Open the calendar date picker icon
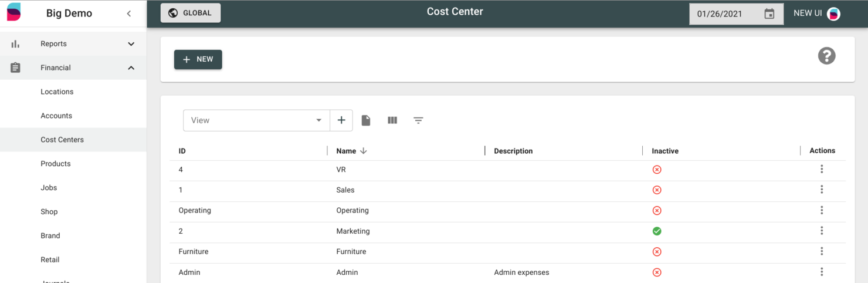This screenshot has height=283, width=868. tap(769, 14)
